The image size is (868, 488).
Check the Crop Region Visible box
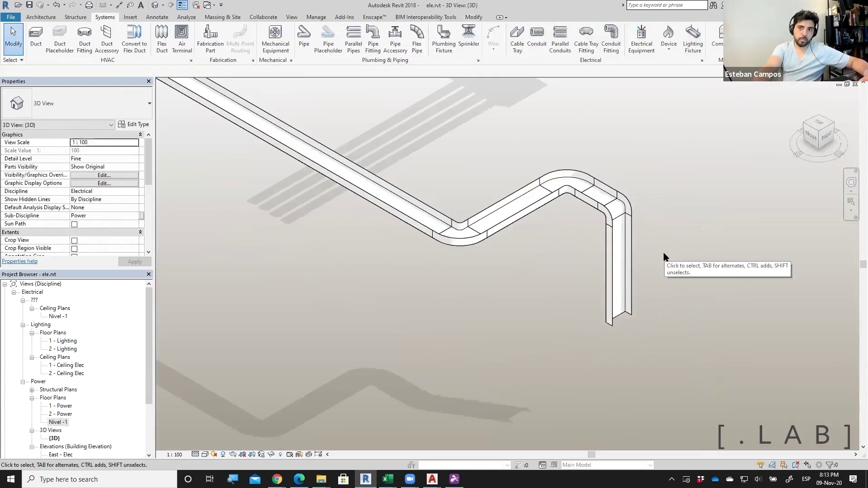[x=75, y=249]
